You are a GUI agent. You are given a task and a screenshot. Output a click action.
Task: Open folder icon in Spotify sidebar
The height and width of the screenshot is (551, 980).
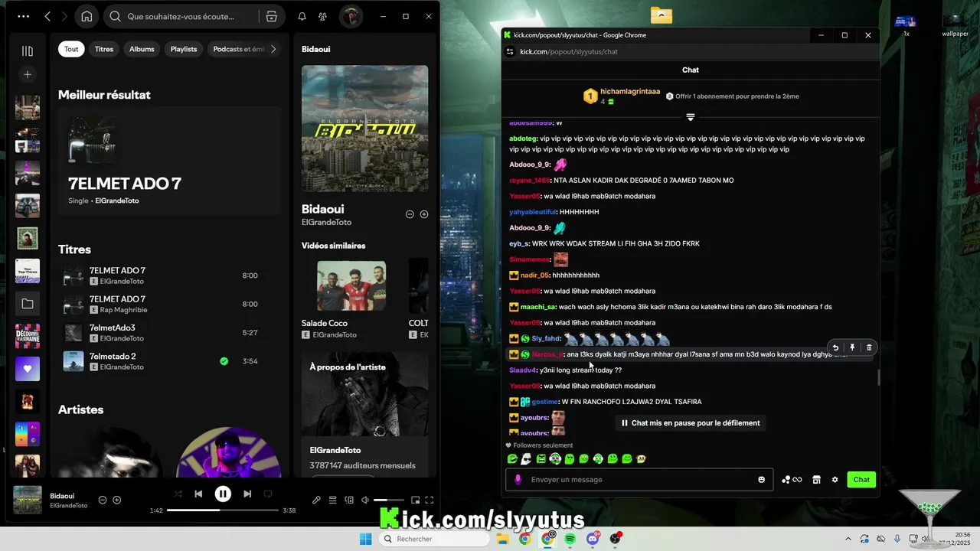[x=28, y=304]
